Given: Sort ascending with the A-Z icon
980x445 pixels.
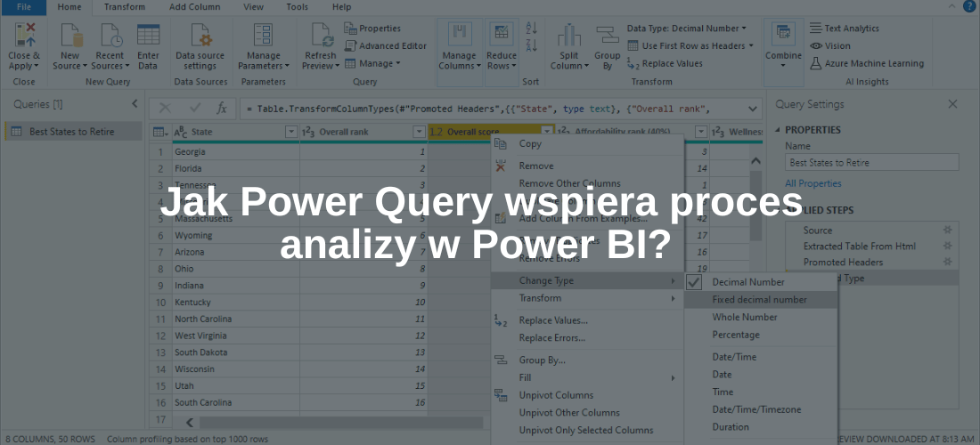Looking at the screenshot, I should tap(532, 28).
